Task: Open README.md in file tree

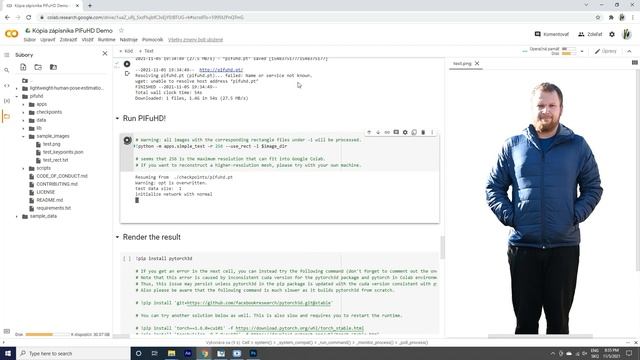Action: pos(49,200)
